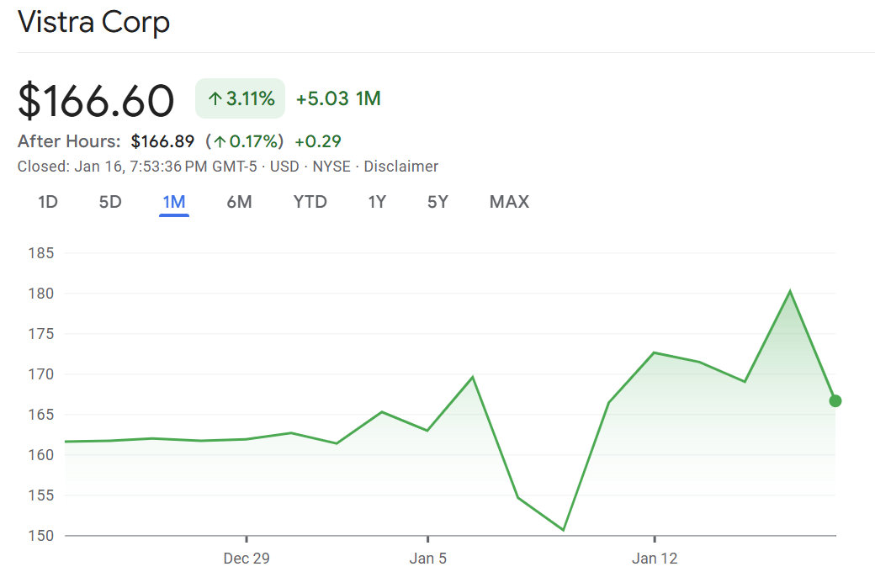Click the chart peak near 180
This screenshot has height=588, width=875.
coord(792,289)
